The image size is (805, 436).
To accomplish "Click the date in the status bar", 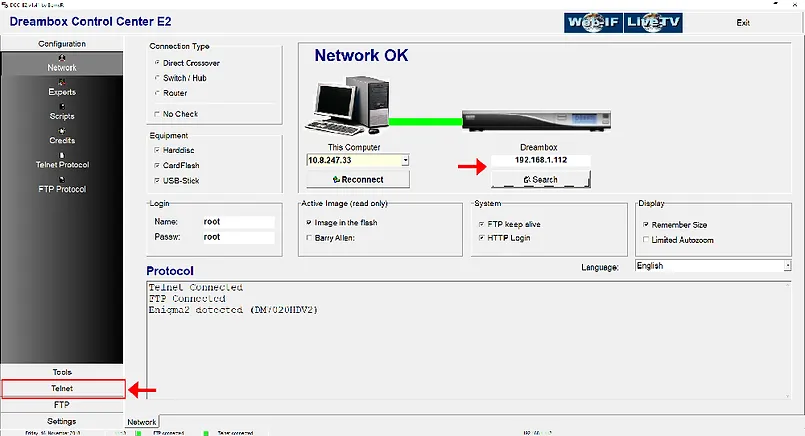I will click(52, 433).
